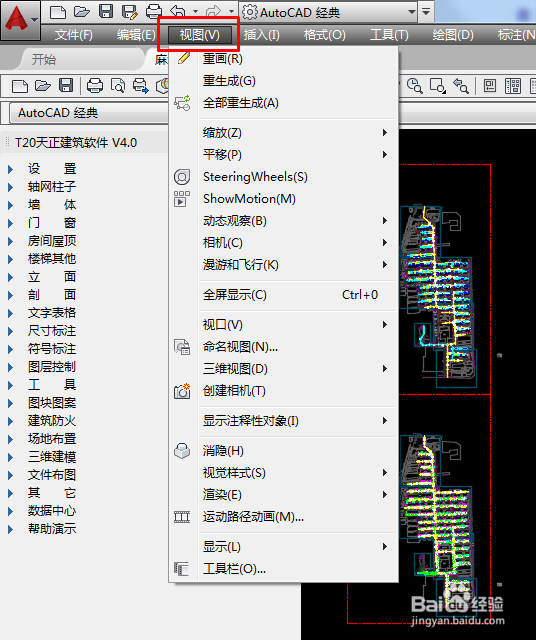Click the Save As icon in quick access bar
The image size is (536, 640).
coord(130,12)
